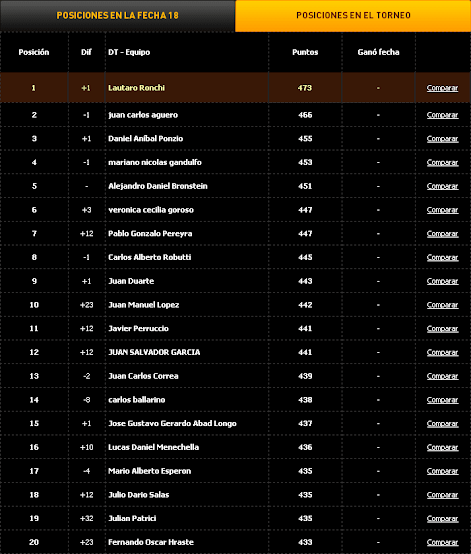Open Comparar for Pablo Gonzalo Pereyra

coord(442,234)
